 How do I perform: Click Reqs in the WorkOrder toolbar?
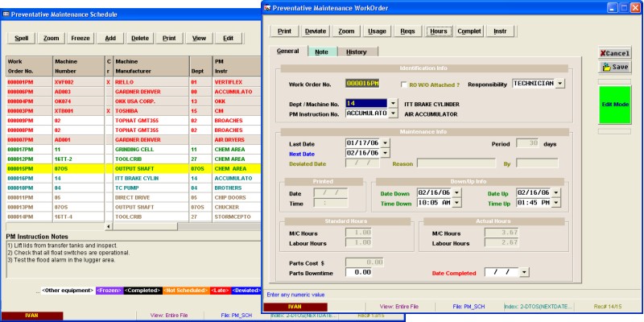407,31
